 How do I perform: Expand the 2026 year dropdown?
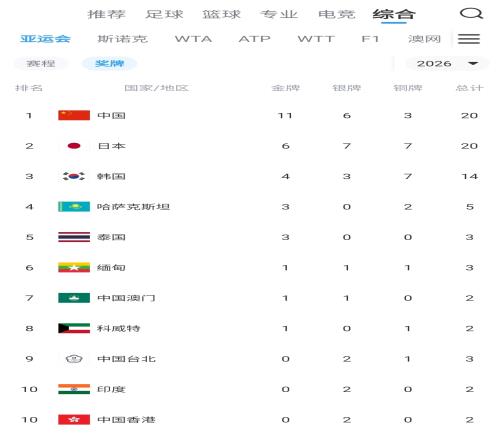click(x=447, y=63)
